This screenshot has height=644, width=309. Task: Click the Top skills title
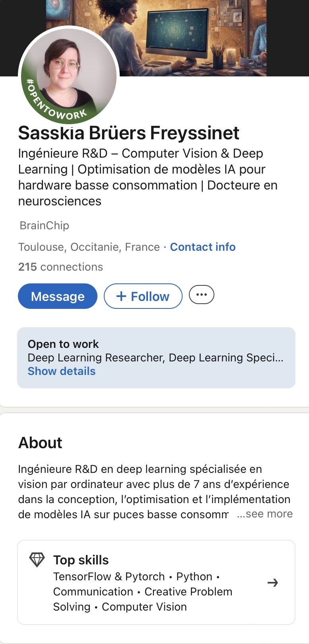pos(81,560)
